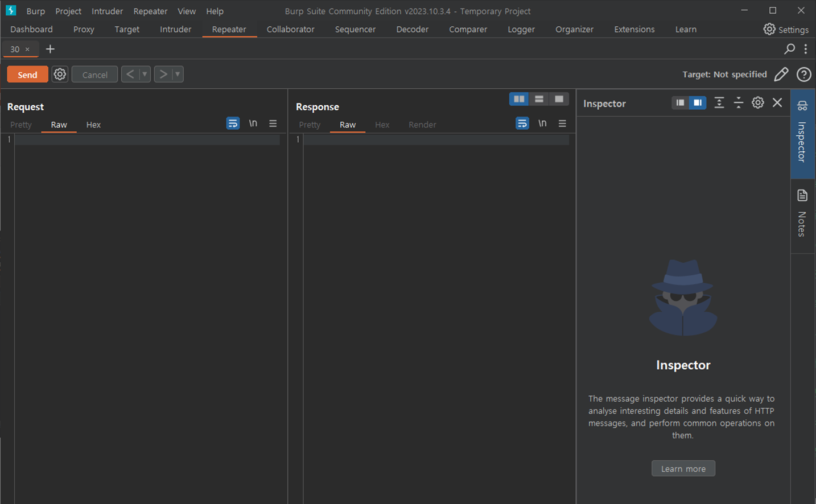
Task: Collapse all Inspector sections icon
Action: point(739,102)
